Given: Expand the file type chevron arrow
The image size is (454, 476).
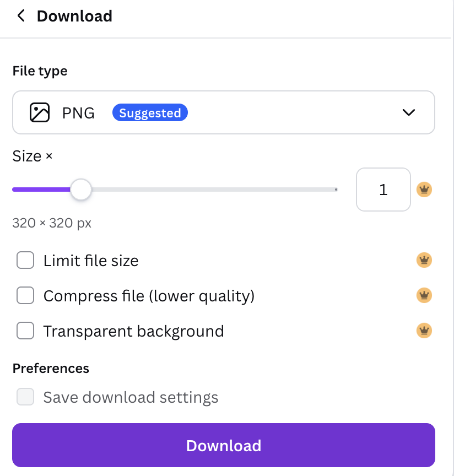Looking at the screenshot, I should click(408, 112).
